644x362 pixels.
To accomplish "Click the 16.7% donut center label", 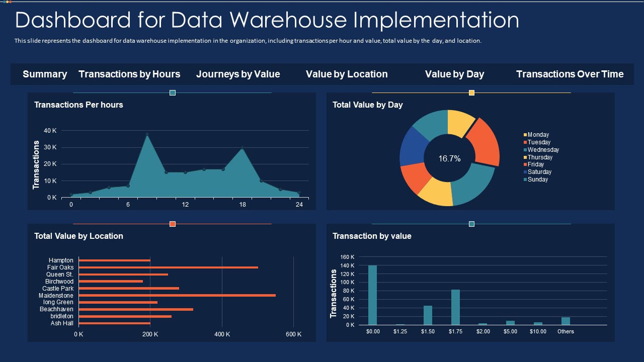I will pyautogui.click(x=449, y=158).
